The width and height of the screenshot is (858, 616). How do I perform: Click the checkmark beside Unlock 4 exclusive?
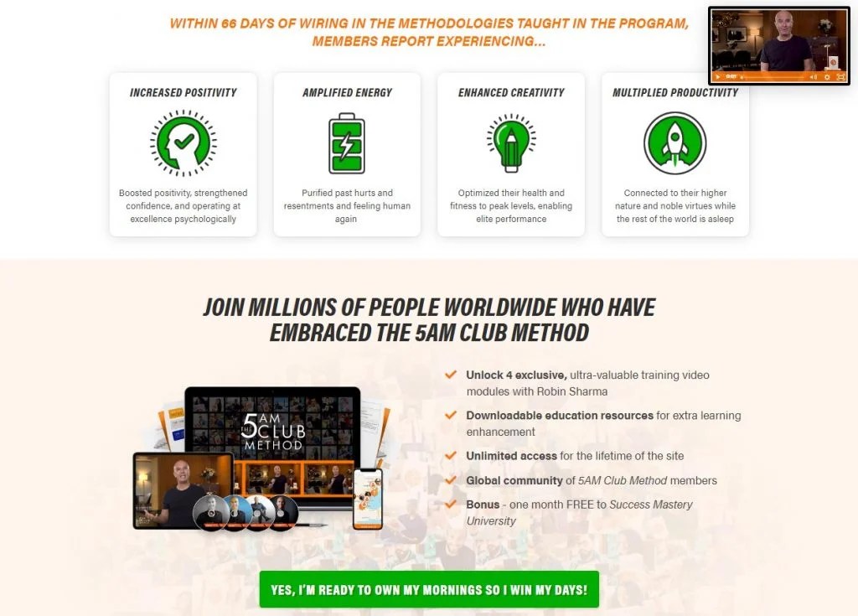[x=450, y=375]
